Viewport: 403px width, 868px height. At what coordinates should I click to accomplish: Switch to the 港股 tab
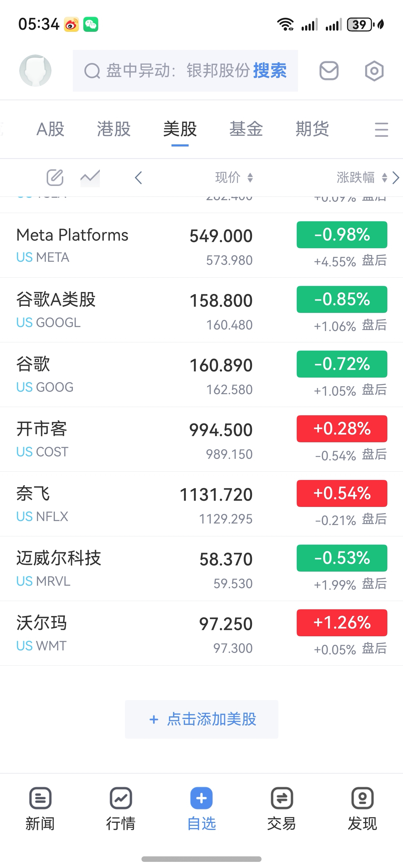point(114,129)
